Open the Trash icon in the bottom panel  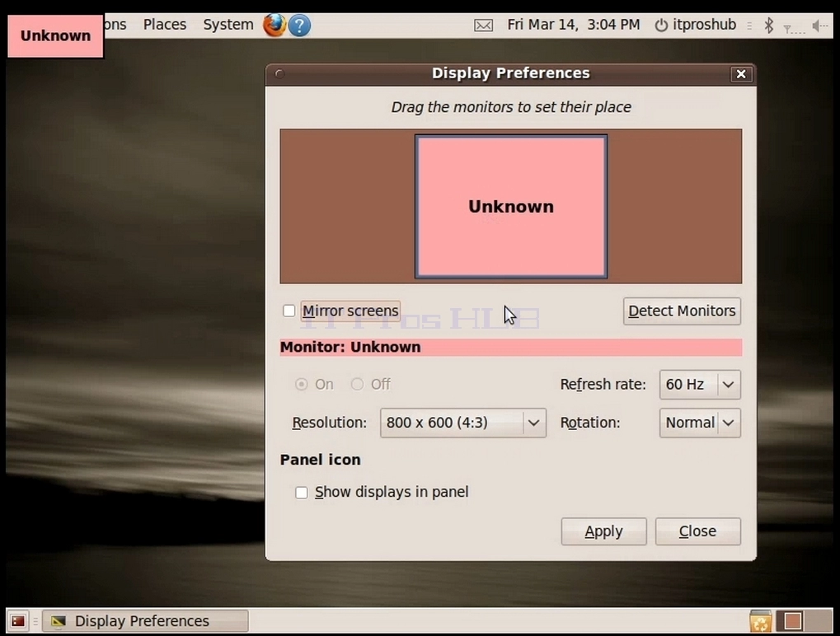click(x=760, y=621)
